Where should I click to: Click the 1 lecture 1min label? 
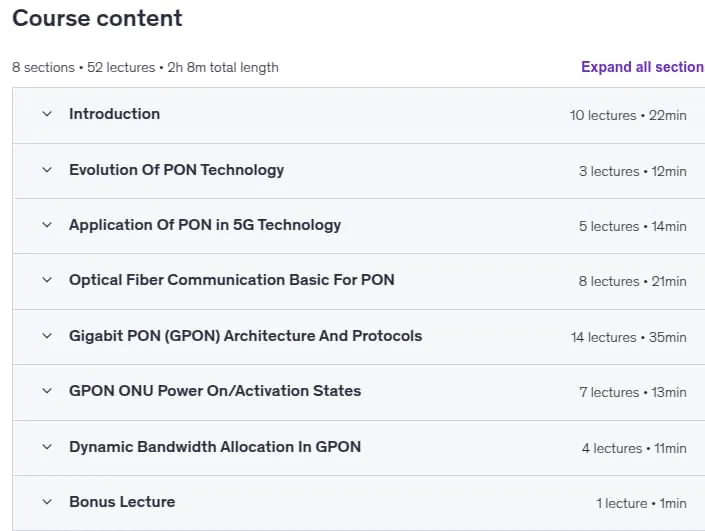[642, 503]
